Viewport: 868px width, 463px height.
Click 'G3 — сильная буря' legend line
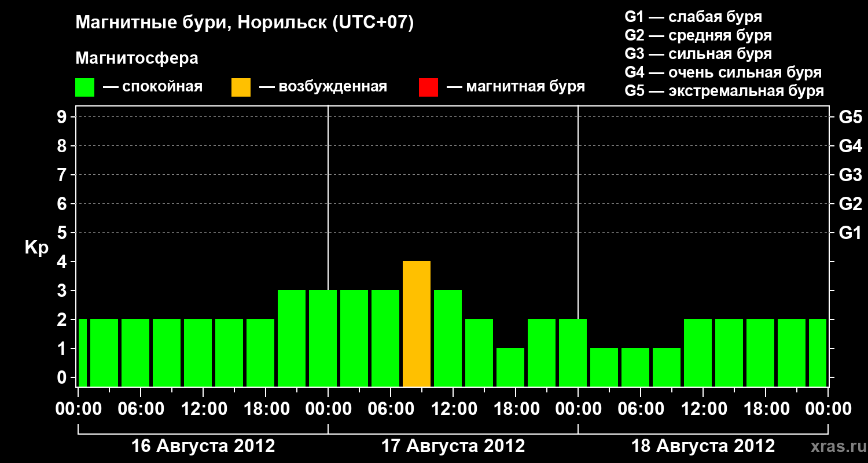pyautogui.click(x=698, y=54)
